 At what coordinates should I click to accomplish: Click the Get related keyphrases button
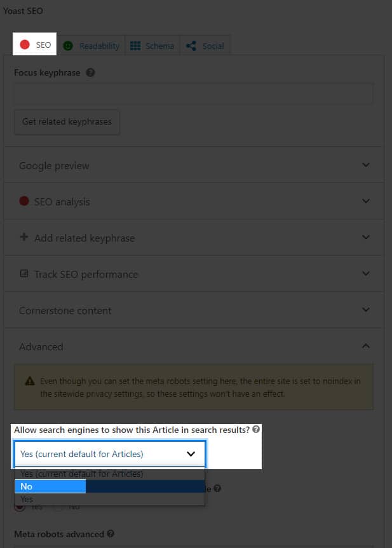click(x=67, y=121)
